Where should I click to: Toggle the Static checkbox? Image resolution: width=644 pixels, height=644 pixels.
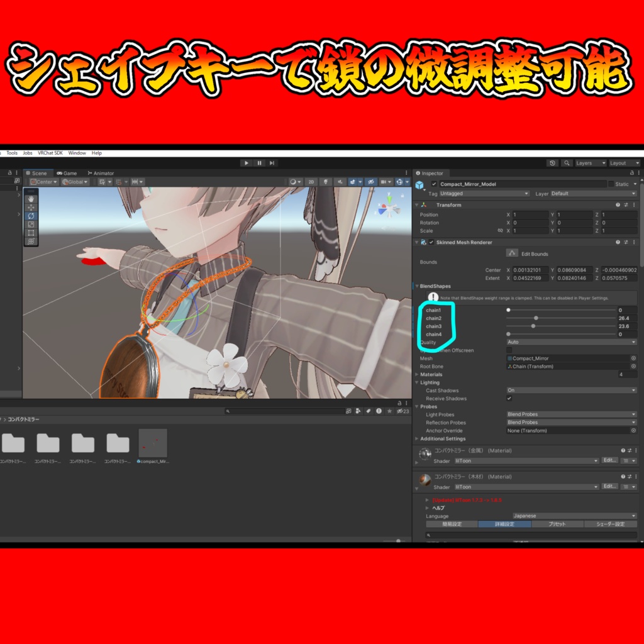point(611,184)
